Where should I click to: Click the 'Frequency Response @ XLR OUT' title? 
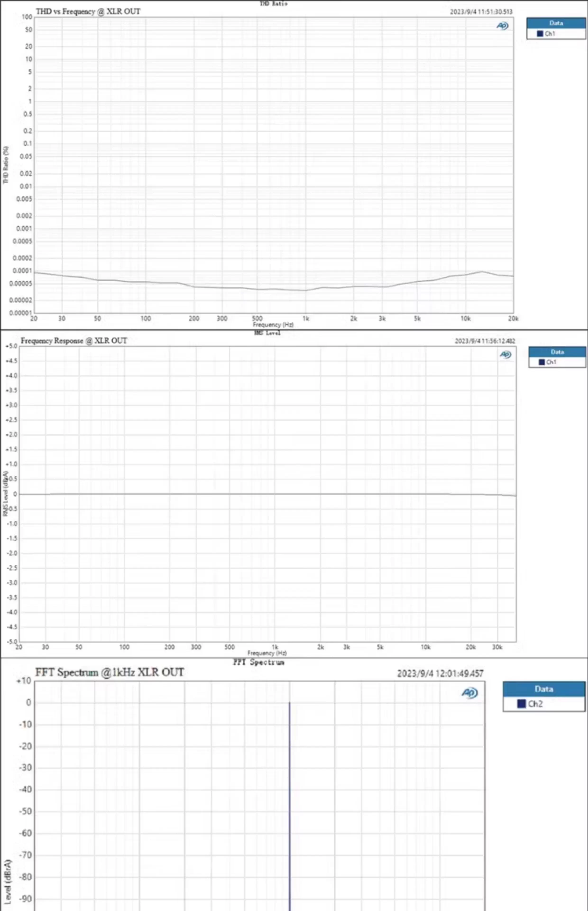[74, 341]
